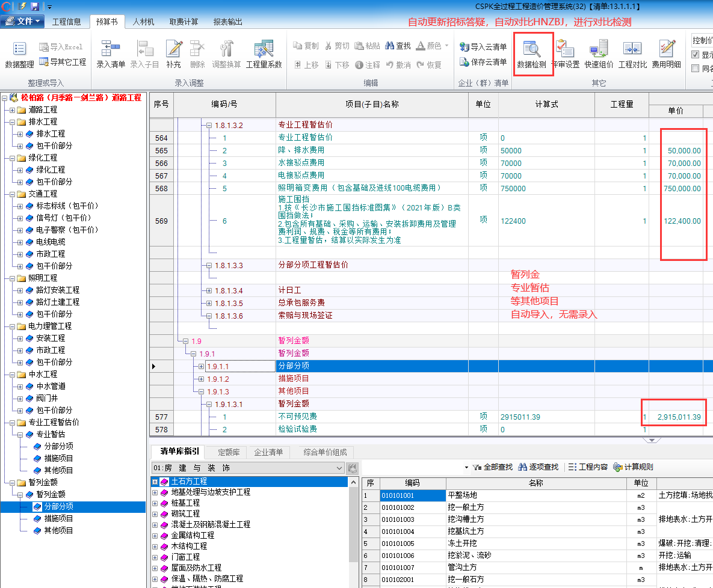Click code cell 010101002
This screenshot has width=713, height=588.
(x=412, y=507)
